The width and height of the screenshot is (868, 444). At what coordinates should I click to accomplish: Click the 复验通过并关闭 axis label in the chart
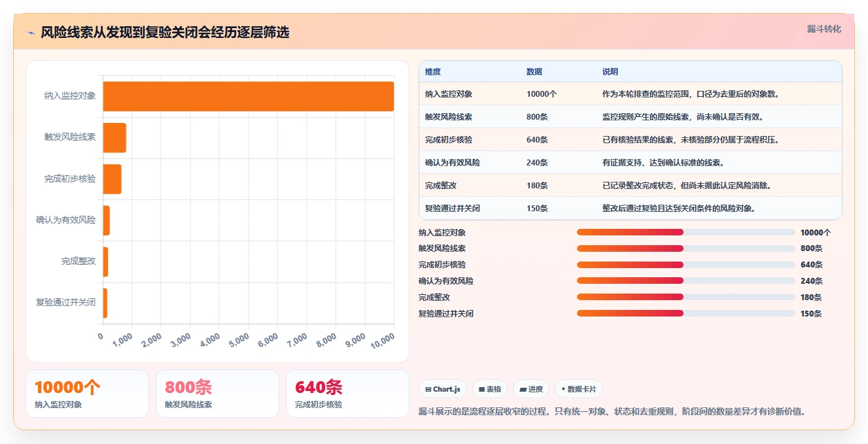pyautogui.click(x=65, y=303)
